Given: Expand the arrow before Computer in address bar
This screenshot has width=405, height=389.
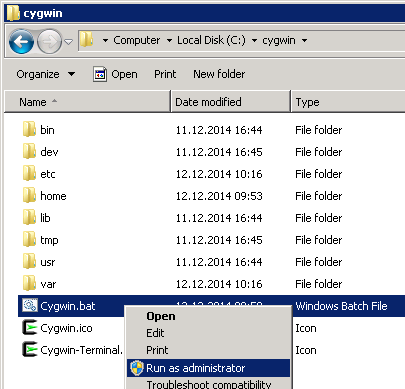Looking at the screenshot, I should coord(105,41).
